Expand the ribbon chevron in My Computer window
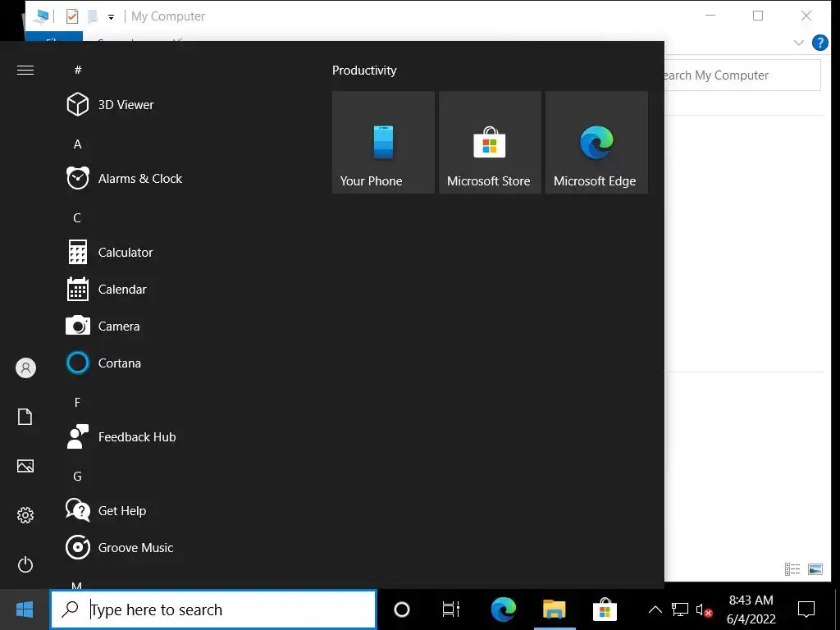 799,43
